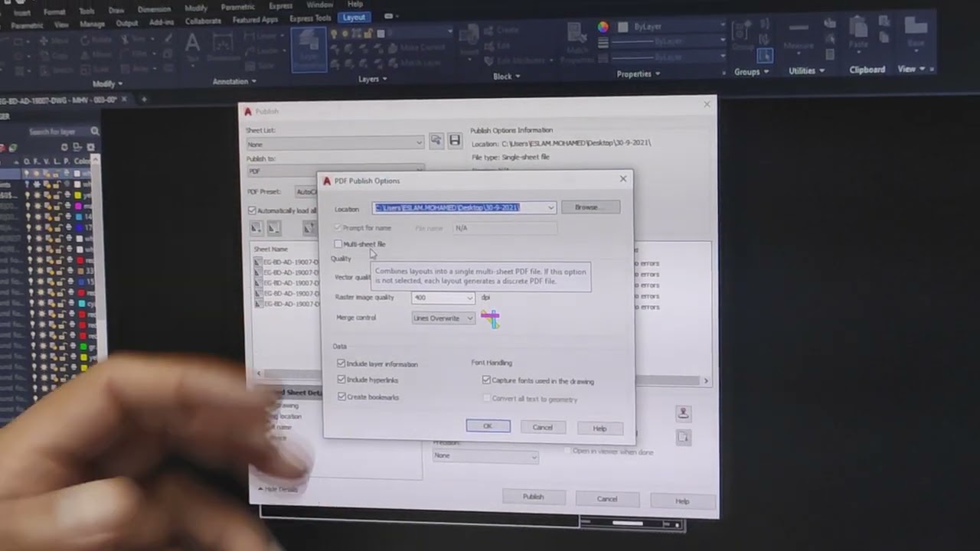Viewport: 980px width, 551px height.
Task: Switch to the Express Tools ribbon tab
Action: pyautogui.click(x=312, y=18)
